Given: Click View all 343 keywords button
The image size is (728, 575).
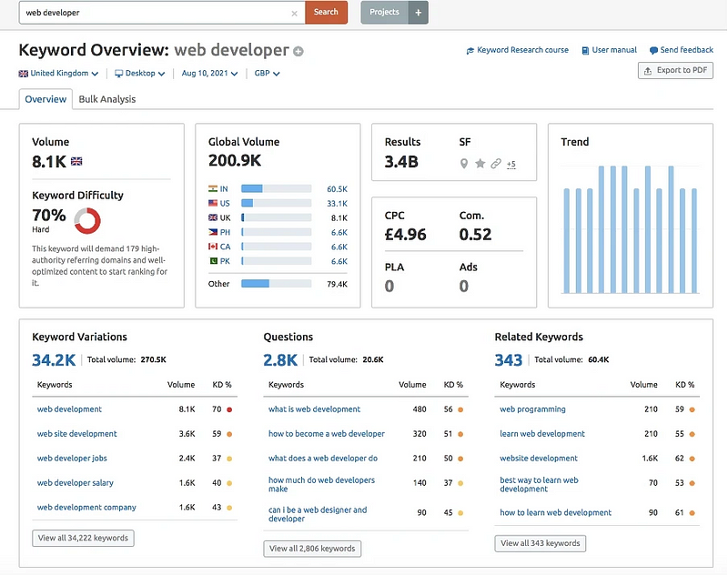Looking at the screenshot, I should tap(540, 543).
